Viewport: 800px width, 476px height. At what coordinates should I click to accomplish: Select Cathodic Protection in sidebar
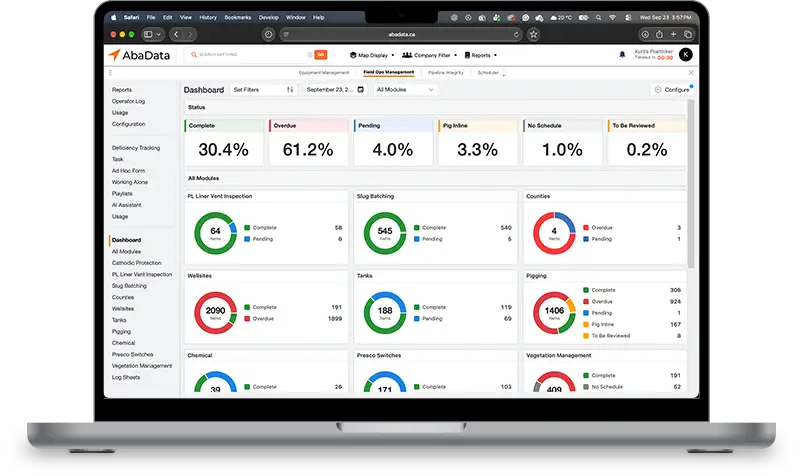coord(136,263)
